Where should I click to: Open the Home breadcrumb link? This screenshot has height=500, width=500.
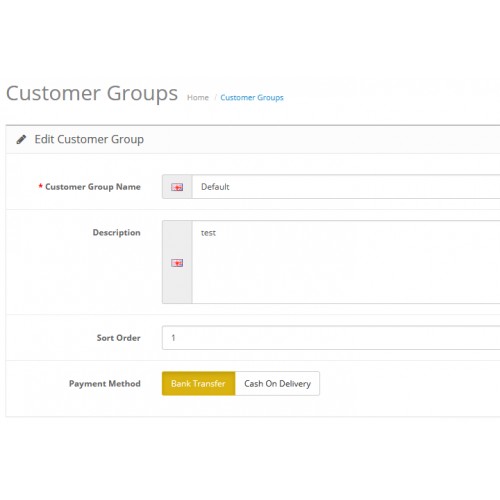coord(198,98)
